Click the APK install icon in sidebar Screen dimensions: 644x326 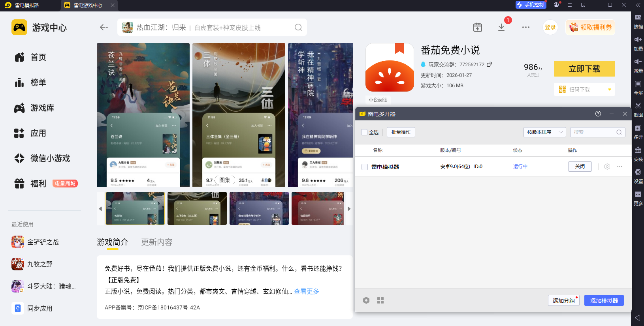638,150
